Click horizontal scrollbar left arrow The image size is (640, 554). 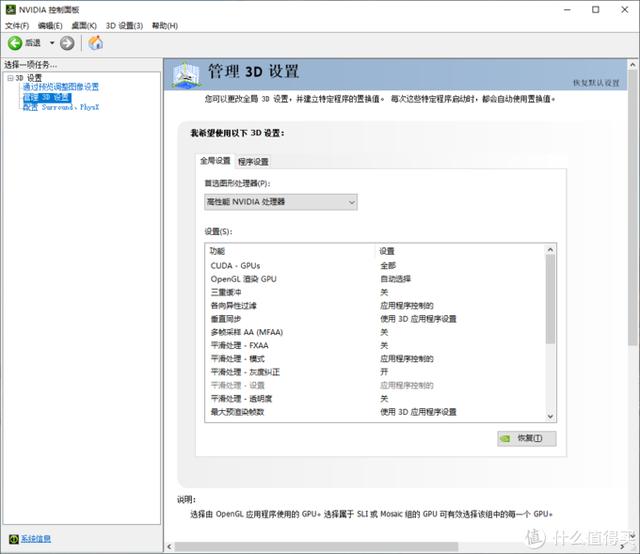169,547
